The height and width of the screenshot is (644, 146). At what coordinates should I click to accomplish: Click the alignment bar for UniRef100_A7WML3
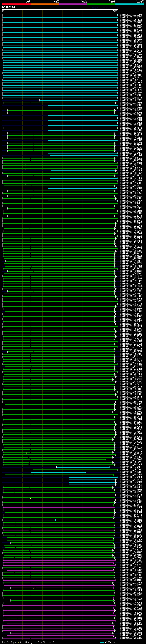(x=83, y=467)
